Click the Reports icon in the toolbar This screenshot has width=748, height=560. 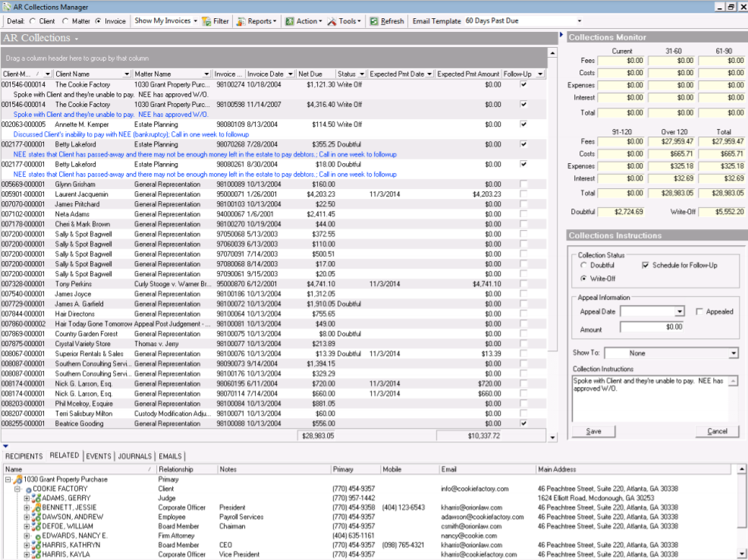(x=240, y=22)
